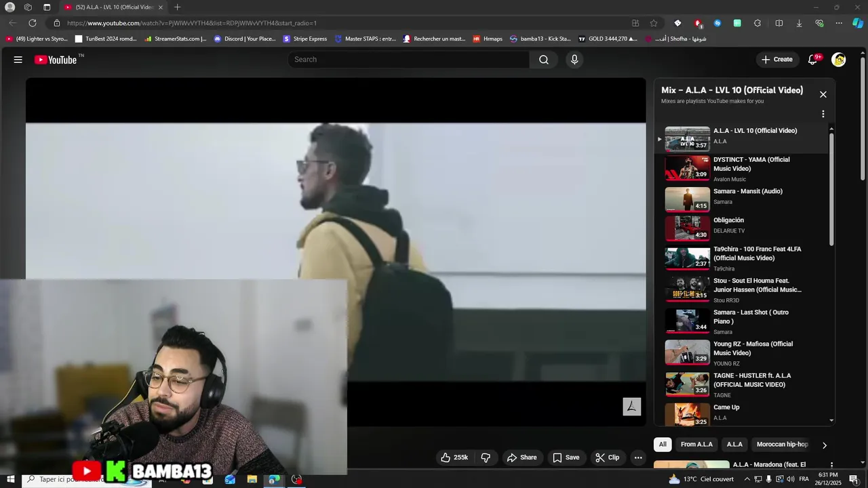
Task: Select the A.L.A filter chip
Action: pyautogui.click(x=734, y=445)
